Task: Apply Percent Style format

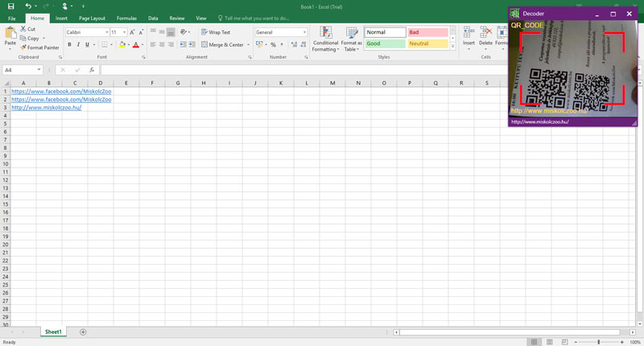Action: pyautogui.click(x=273, y=44)
